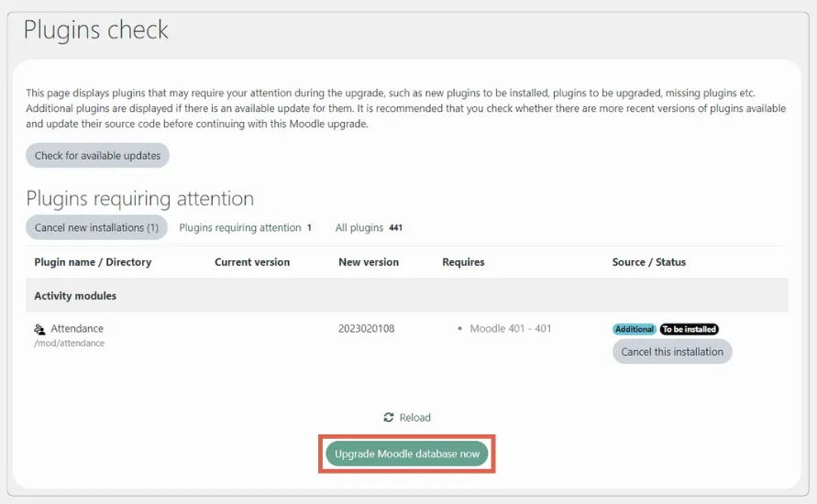Click Current version column header
This screenshot has height=504, width=817.
pos(252,262)
